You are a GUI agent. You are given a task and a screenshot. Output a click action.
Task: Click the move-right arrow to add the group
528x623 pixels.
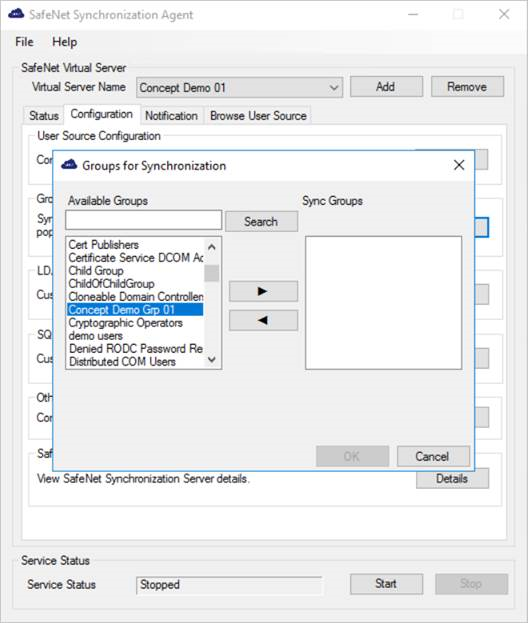pyautogui.click(x=263, y=291)
